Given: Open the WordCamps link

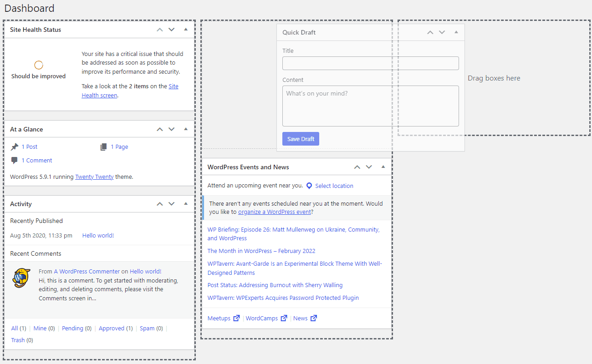Looking at the screenshot, I should (x=262, y=318).
